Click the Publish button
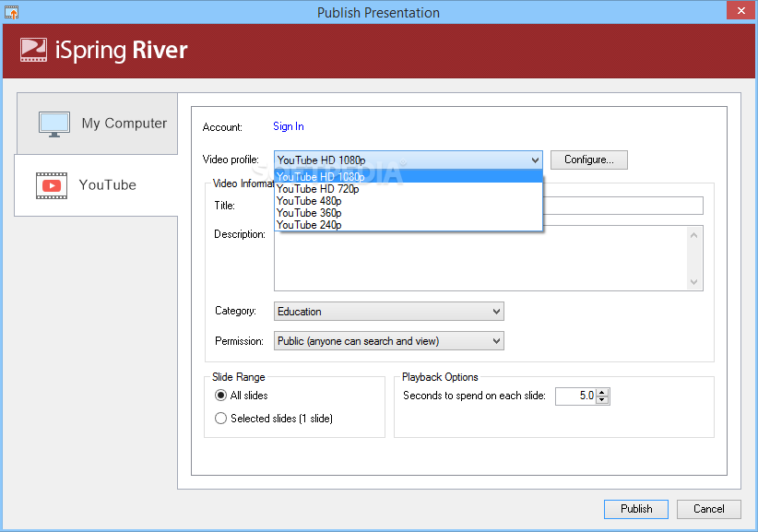This screenshot has height=532, width=758. (x=636, y=509)
